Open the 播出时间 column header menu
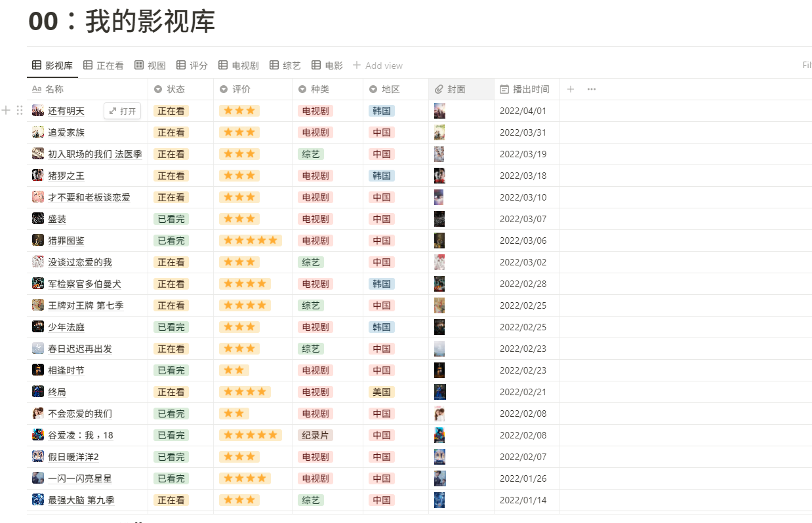This screenshot has height=523, width=812. [527, 89]
